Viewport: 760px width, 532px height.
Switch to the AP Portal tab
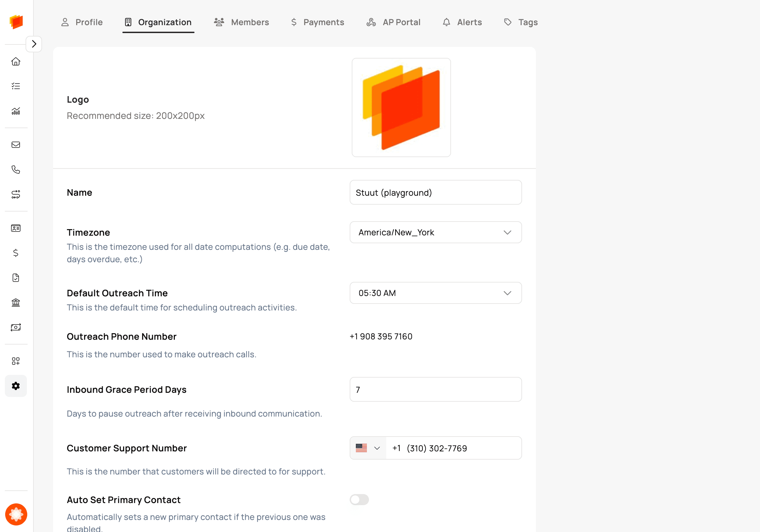click(393, 22)
